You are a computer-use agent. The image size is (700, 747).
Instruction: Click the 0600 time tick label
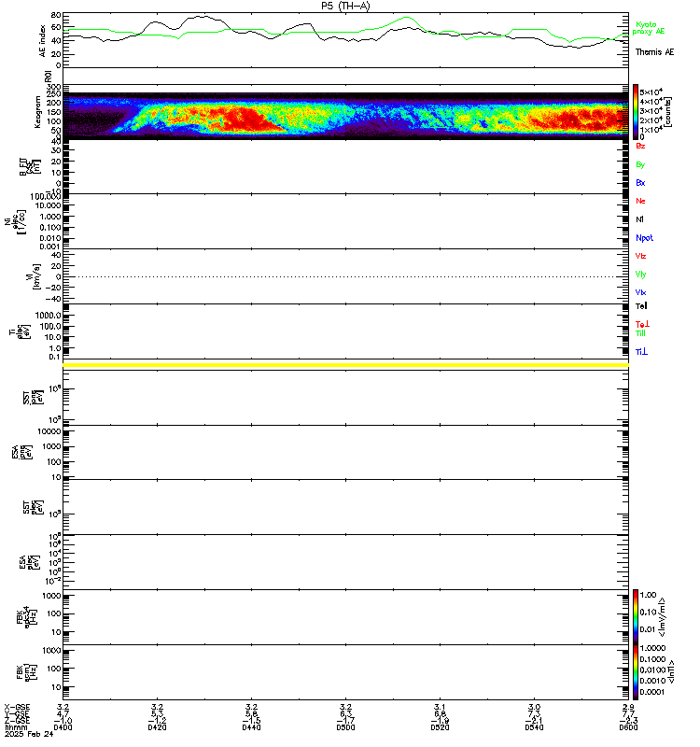pos(628,727)
